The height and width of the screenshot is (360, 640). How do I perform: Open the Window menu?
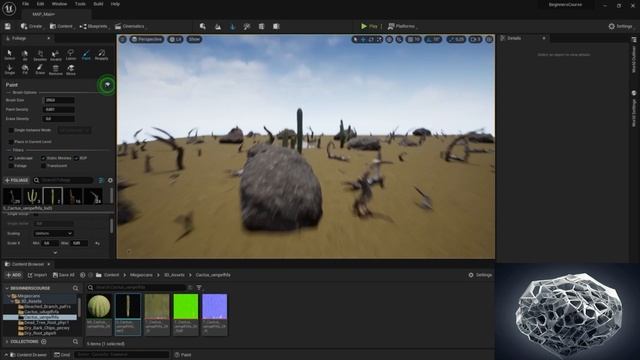[x=60, y=4]
